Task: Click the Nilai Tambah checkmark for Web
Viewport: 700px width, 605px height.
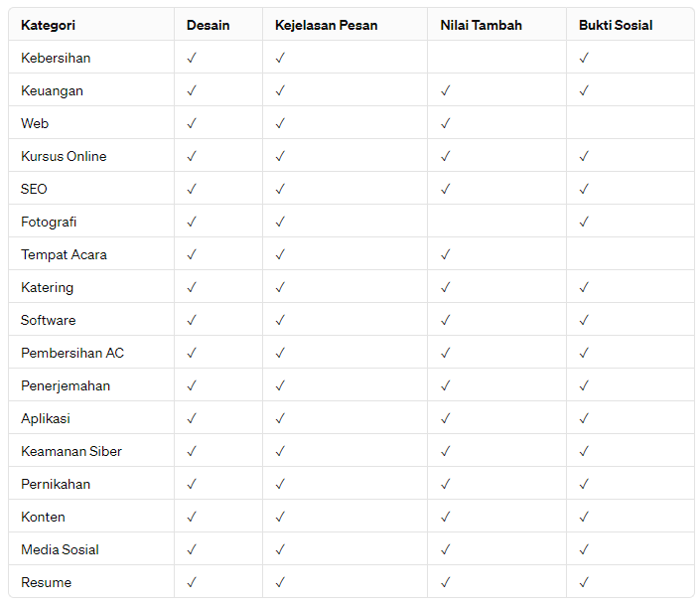Action: pos(446,123)
